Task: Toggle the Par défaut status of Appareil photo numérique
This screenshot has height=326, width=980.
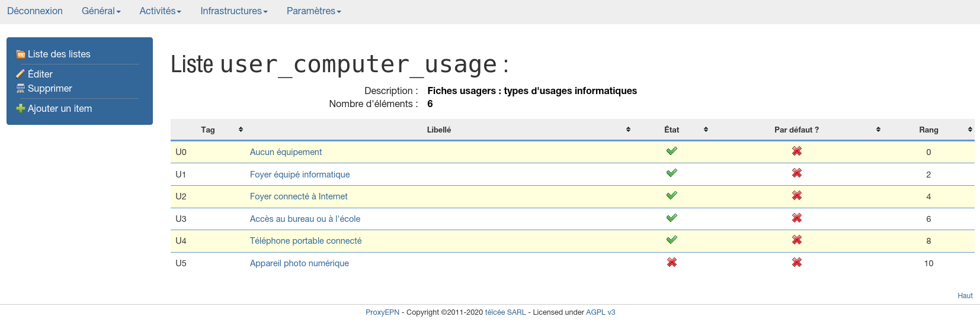Action: pos(796,263)
